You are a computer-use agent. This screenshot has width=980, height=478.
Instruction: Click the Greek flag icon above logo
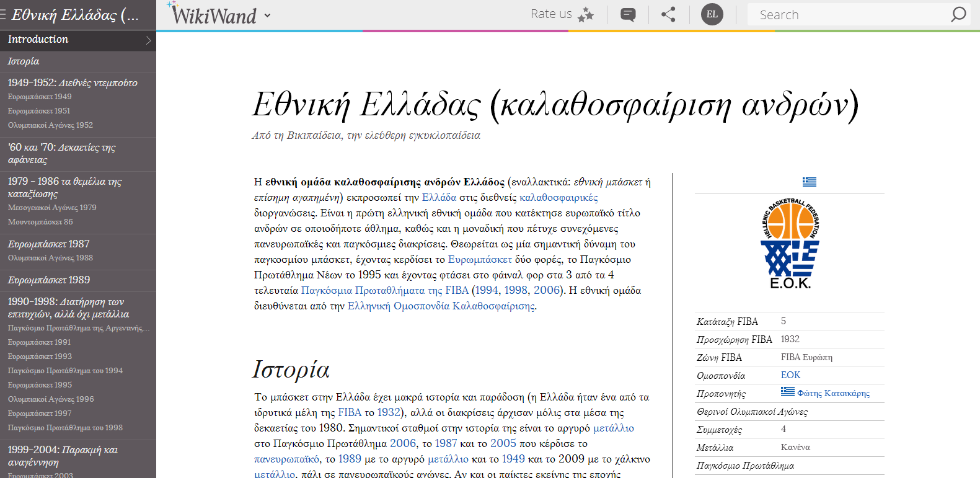pyautogui.click(x=809, y=182)
